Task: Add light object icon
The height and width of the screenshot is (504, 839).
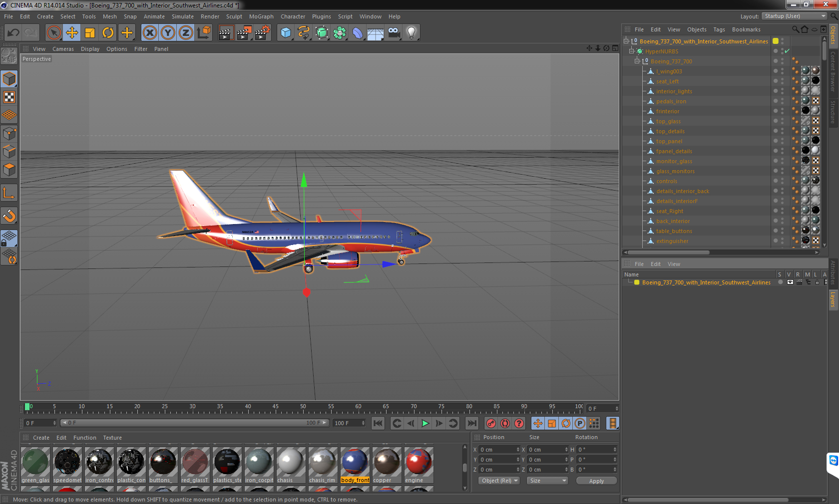Action: pos(412,33)
